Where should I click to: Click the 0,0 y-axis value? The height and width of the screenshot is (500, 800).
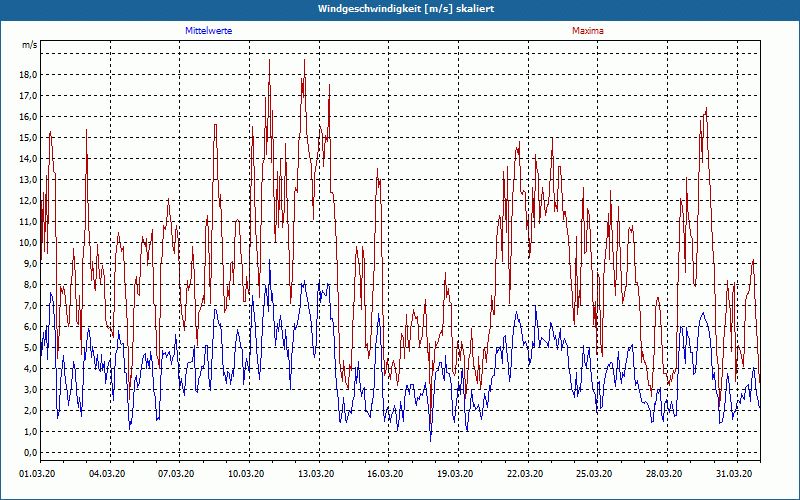[x=31, y=453]
